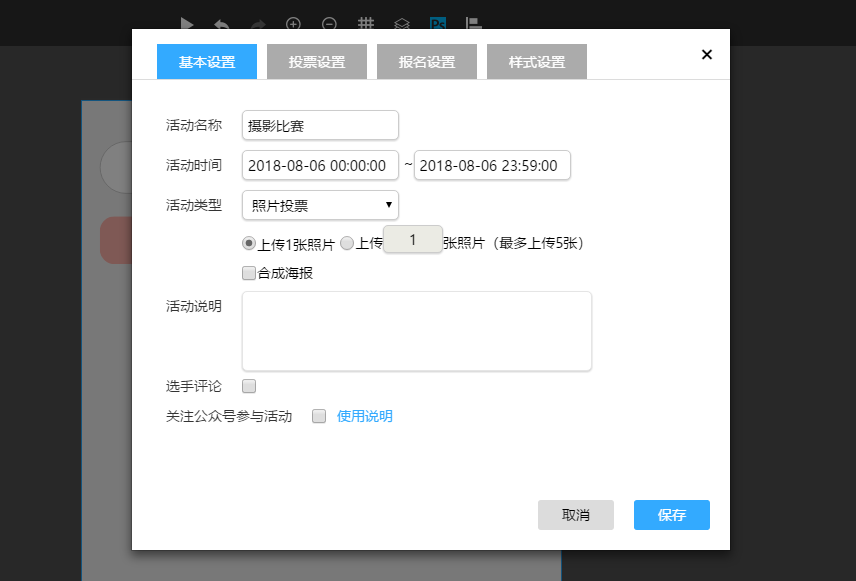Open the layers stack icon
The width and height of the screenshot is (856, 581).
[x=402, y=24]
